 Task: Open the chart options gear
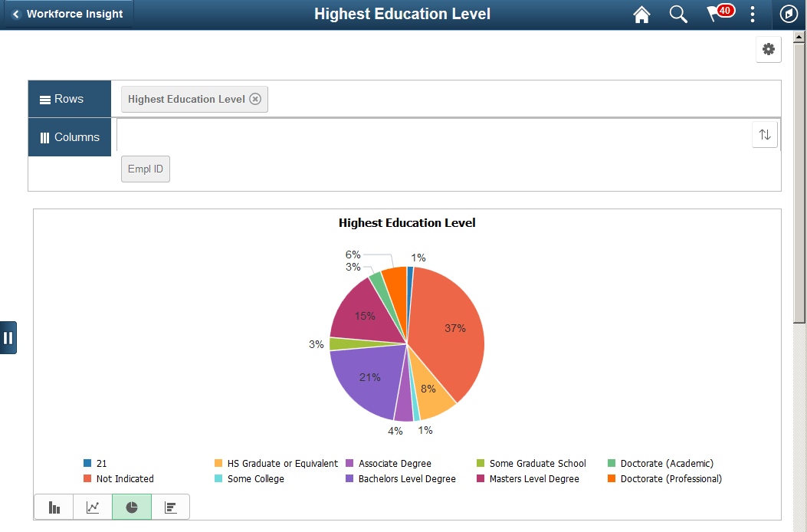(768, 49)
